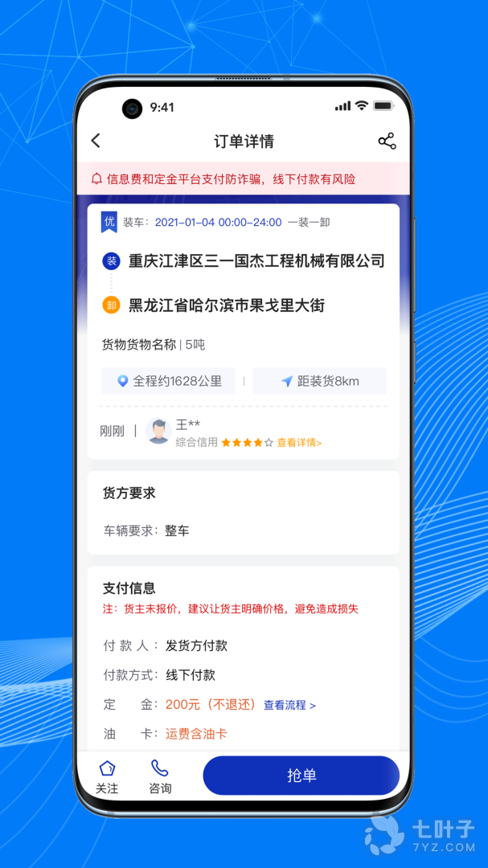Tap the navigation arrow beside 距装货8km

point(286,381)
